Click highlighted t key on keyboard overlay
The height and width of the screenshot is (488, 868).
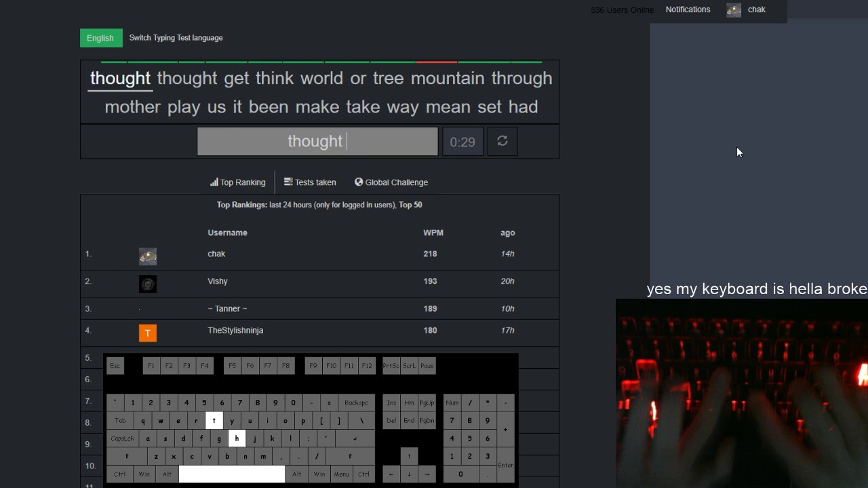[x=214, y=421]
